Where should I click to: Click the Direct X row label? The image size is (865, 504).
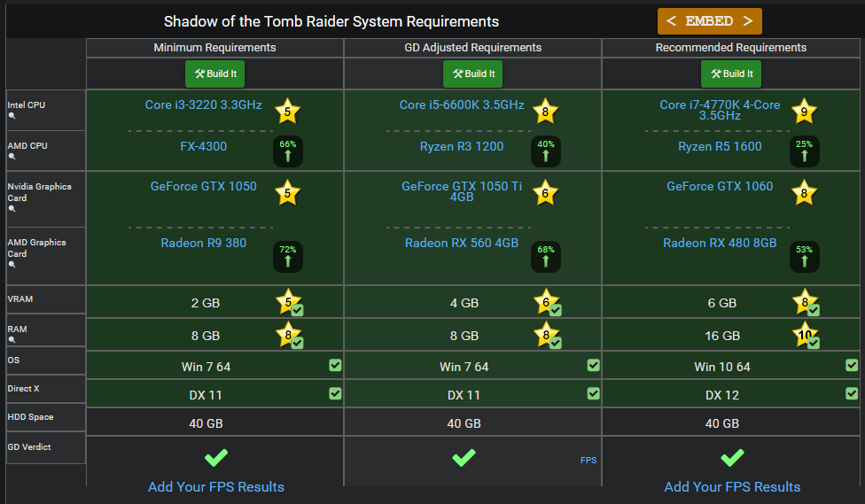click(23, 388)
